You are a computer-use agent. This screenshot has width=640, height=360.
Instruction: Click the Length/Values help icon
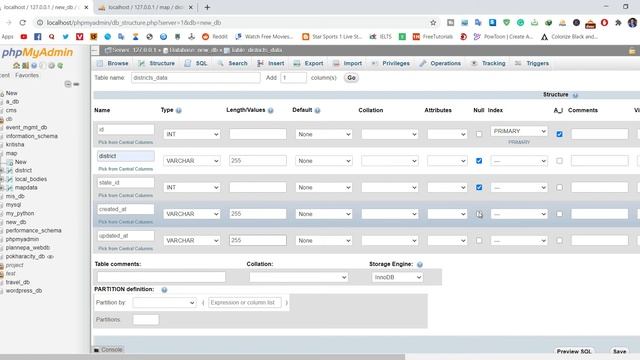pos(271,110)
